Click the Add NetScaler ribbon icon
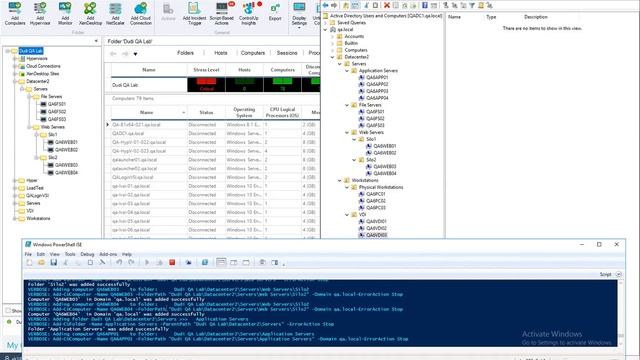The image size is (640, 360). pos(115,13)
